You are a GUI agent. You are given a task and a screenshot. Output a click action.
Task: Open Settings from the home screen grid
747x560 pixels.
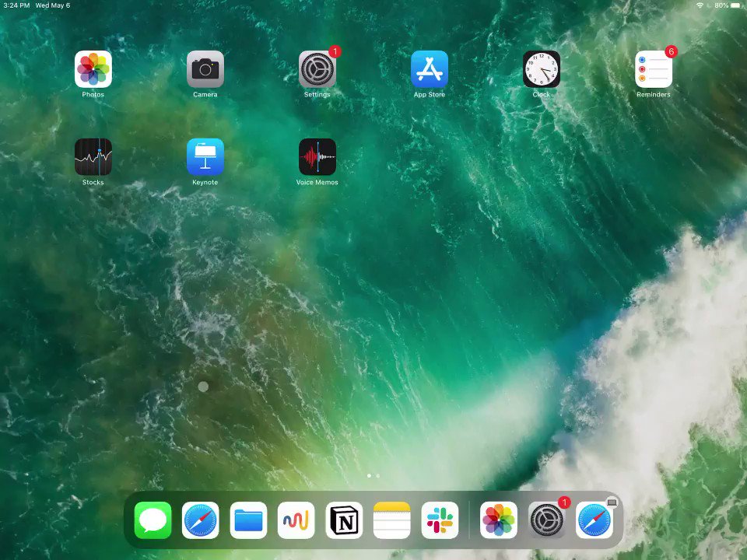pyautogui.click(x=317, y=69)
